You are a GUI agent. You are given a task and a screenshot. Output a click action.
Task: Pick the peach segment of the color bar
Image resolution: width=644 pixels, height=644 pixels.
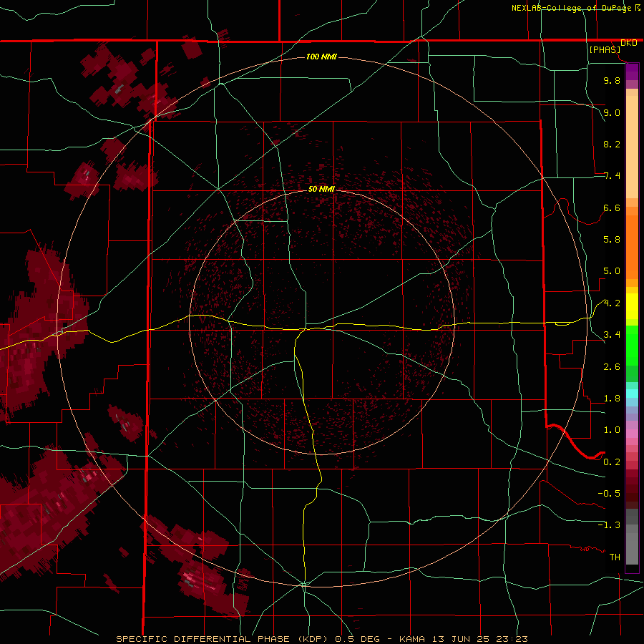tap(632, 144)
